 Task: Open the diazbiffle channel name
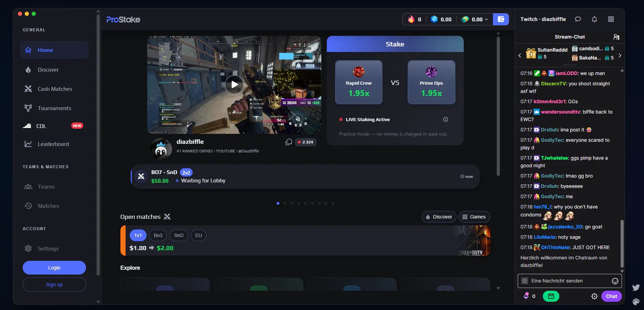pyautogui.click(x=190, y=142)
